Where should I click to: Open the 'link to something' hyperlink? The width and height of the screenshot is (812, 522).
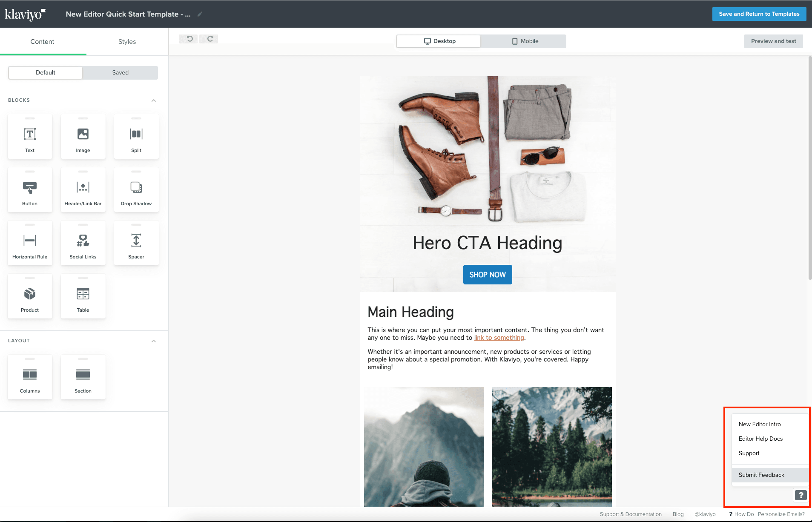click(499, 337)
